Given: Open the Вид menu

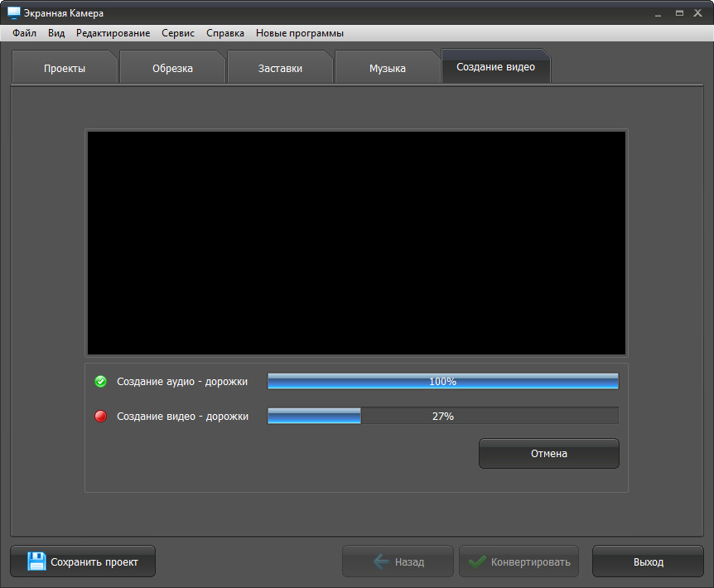Looking at the screenshot, I should [56, 33].
